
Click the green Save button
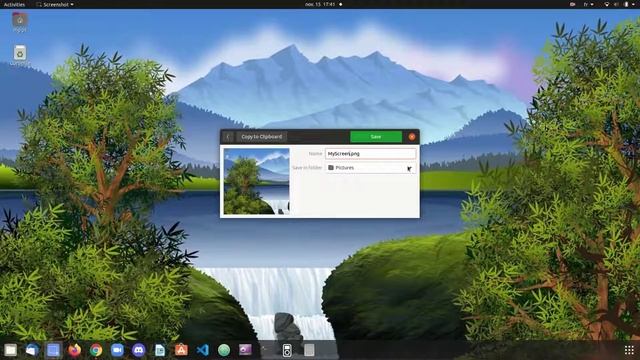point(376,137)
